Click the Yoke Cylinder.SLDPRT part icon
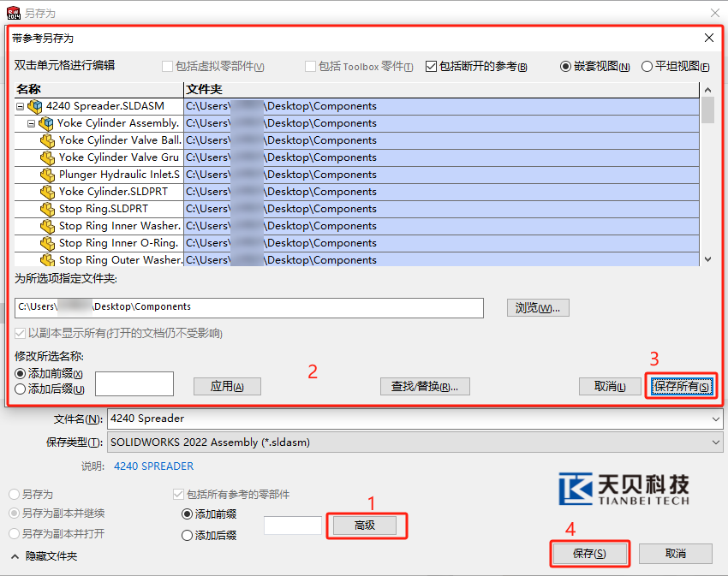Image resolution: width=728 pixels, height=576 pixels. coord(48,192)
